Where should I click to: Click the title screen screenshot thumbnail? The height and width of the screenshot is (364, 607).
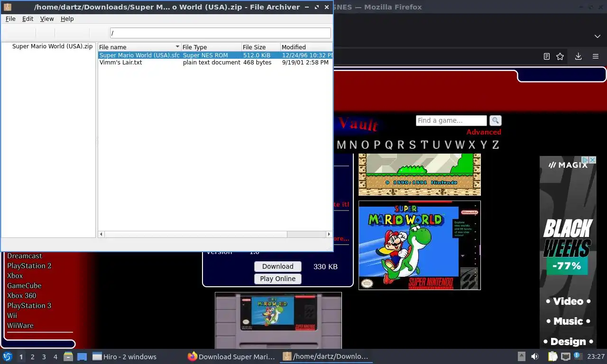click(x=420, y=174)
